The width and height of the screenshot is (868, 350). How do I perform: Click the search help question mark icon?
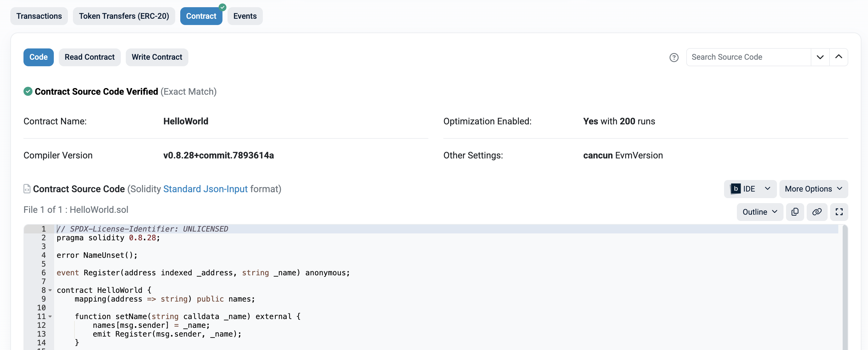674,57
